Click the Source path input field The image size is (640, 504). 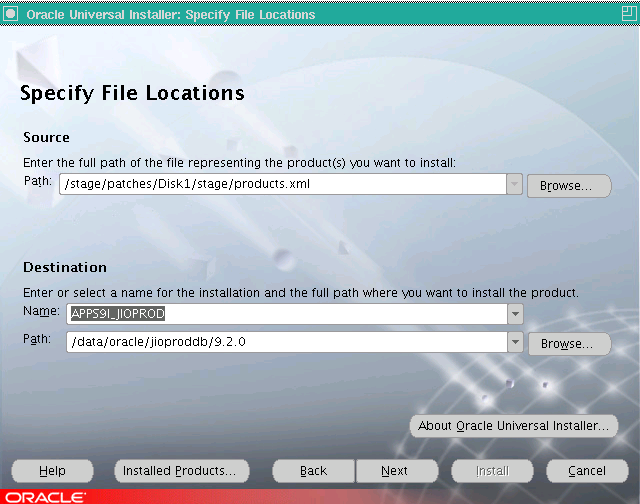pos(283,184)
